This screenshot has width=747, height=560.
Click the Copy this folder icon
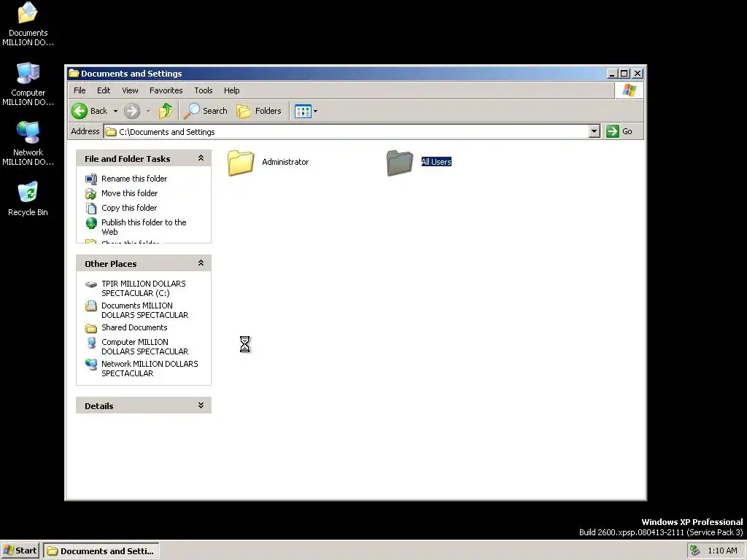pyautogui.click(x=91, y=208)
